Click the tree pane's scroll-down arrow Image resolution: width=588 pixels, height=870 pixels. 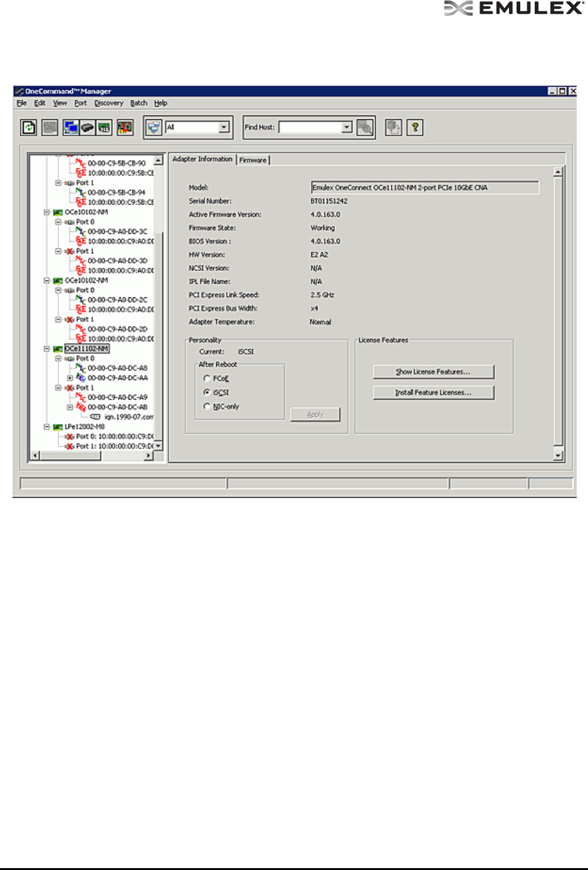coord(159,446)
